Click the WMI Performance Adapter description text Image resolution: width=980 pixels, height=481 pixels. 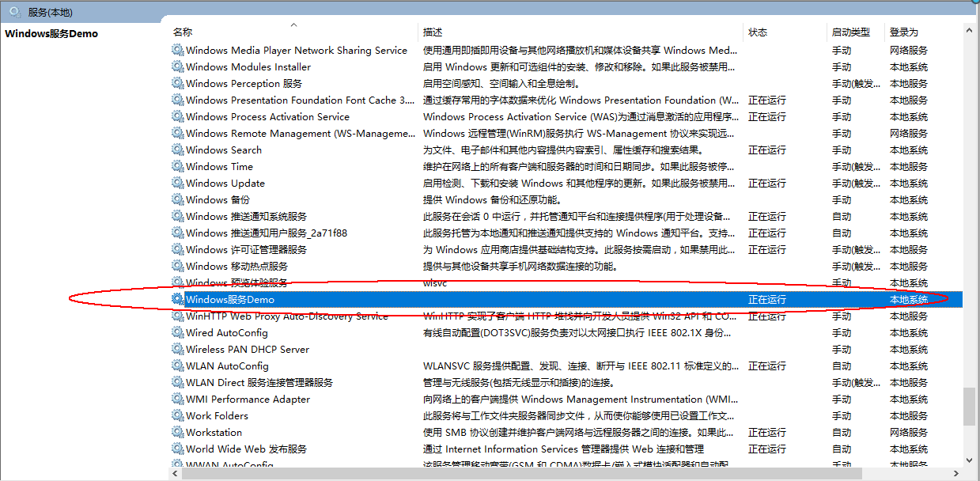(580, 399)
